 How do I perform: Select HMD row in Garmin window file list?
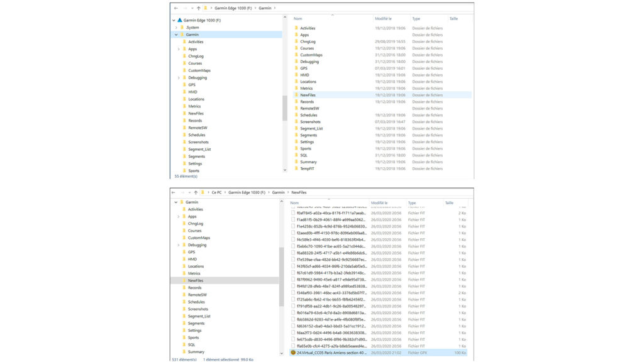coord(382,75)
